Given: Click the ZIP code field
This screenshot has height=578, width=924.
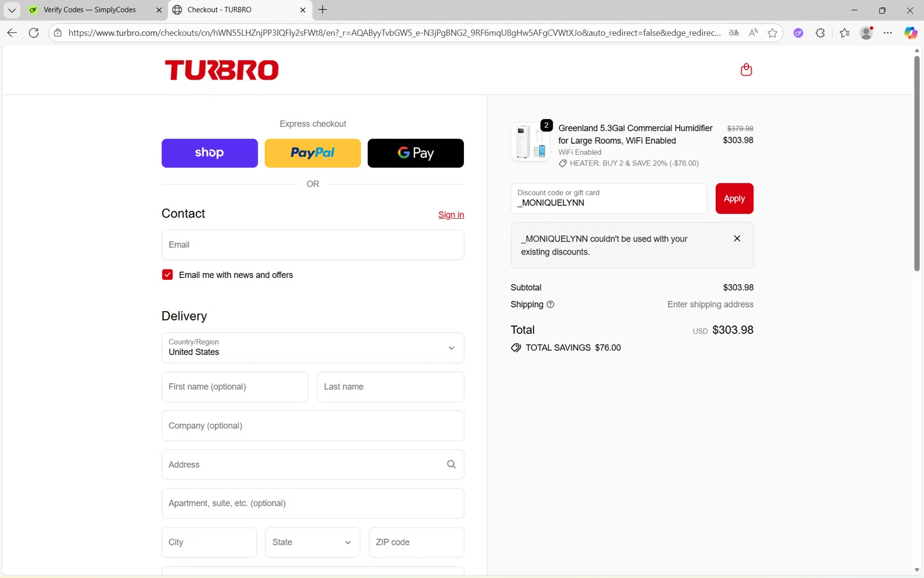Looking at the screenshot, I should tap(416, 542).
